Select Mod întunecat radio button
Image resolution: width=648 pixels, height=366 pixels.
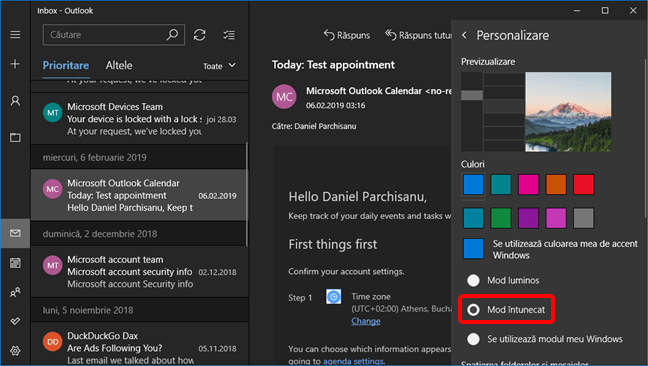(x=473, y=309)
